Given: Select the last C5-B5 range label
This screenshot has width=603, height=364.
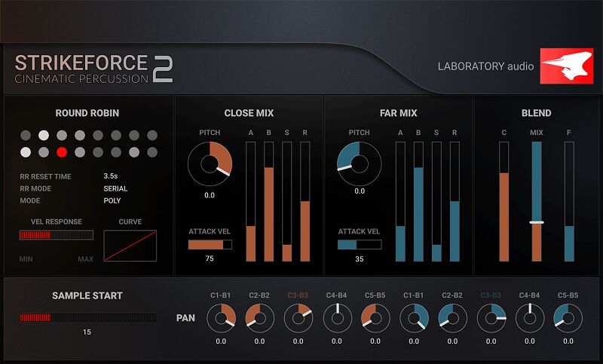Looking at the screenshot, I should (x=568, y=295).
